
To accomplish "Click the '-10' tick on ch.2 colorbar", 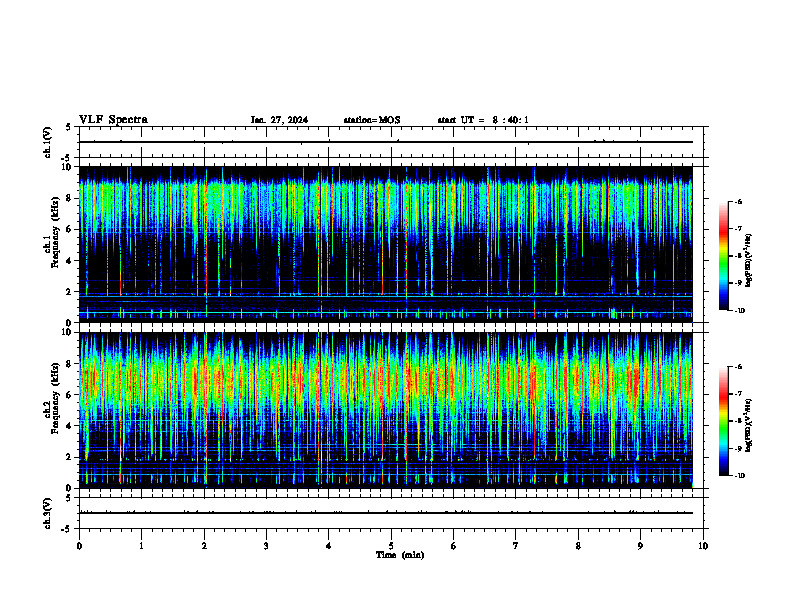I will tap(740, 475).
